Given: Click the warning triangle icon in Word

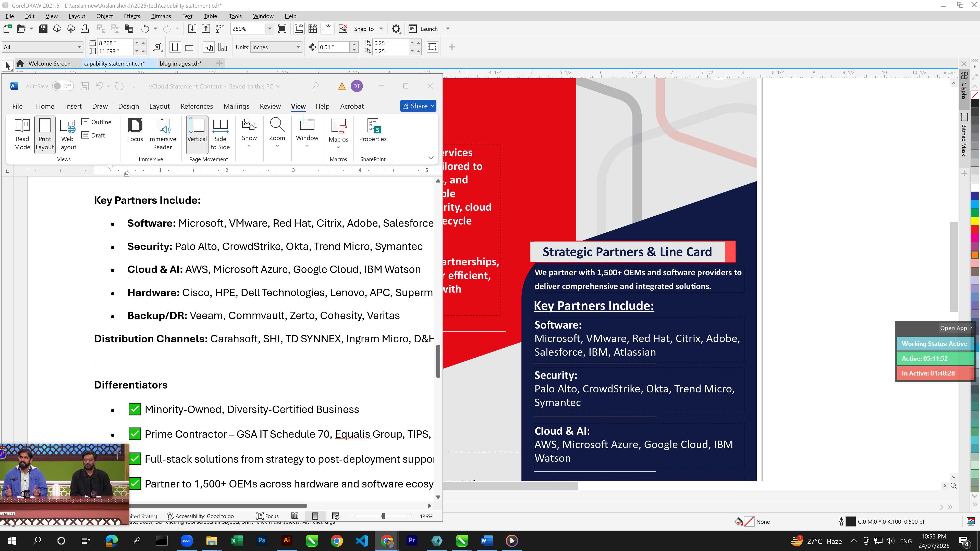Looking at the screenshot, I should pyautogui.click(x=342, y=86).
